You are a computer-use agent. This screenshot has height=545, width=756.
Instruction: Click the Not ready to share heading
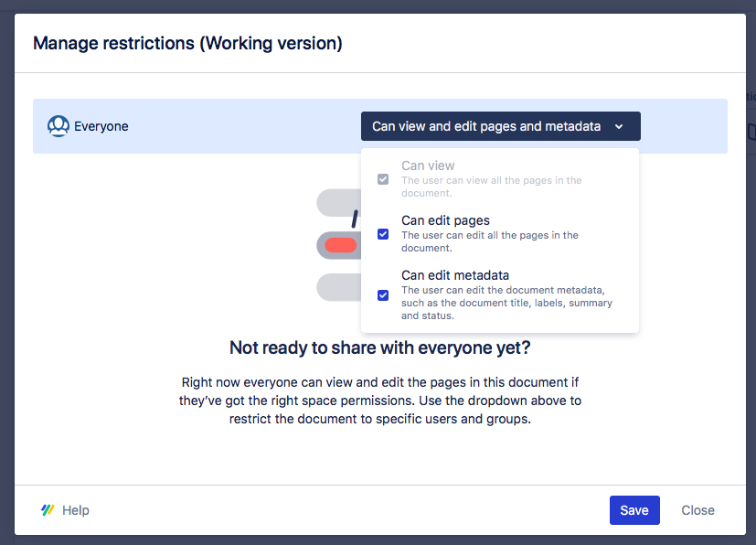378,347
